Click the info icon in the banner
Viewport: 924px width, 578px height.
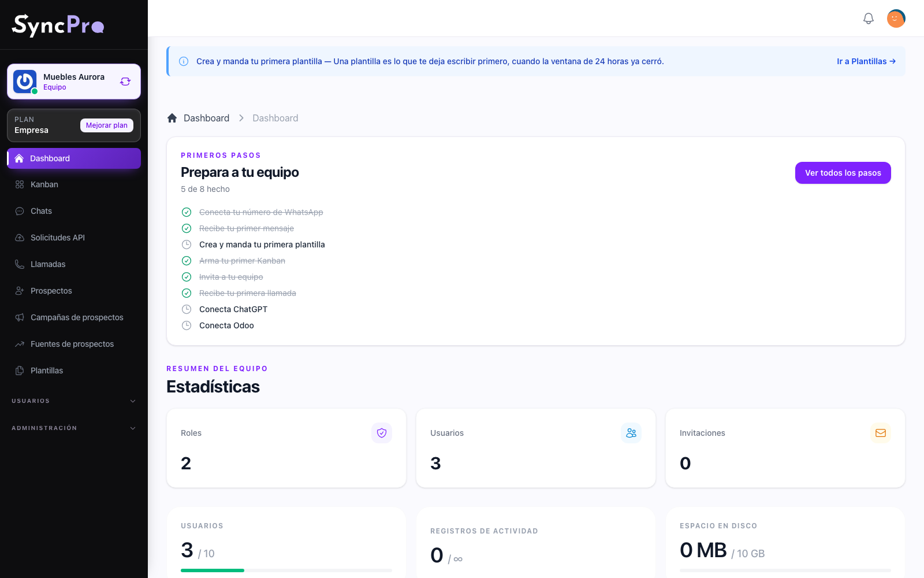pos(184,61)
